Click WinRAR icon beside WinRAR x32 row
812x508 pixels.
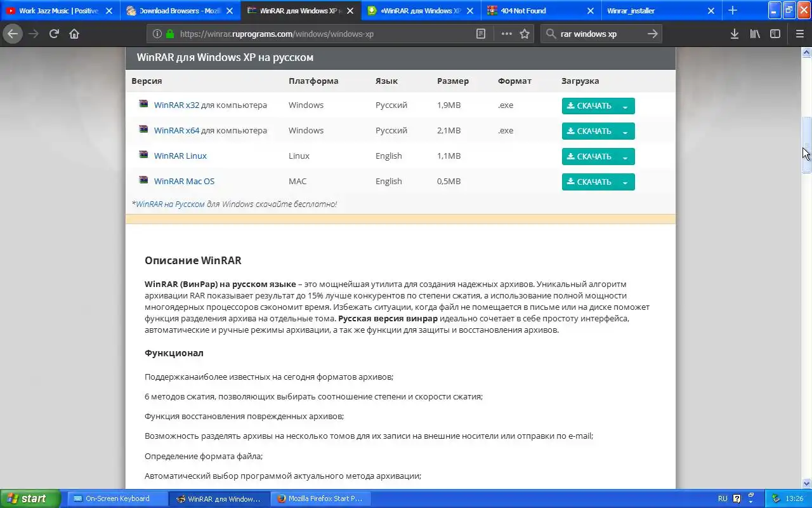[x=143, y=104]
